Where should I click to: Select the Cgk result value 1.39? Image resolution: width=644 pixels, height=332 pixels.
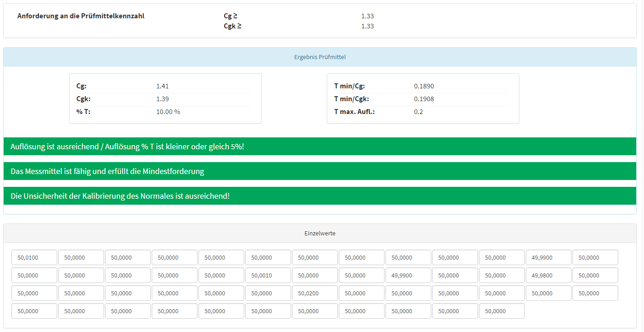[x=163, y=99]
